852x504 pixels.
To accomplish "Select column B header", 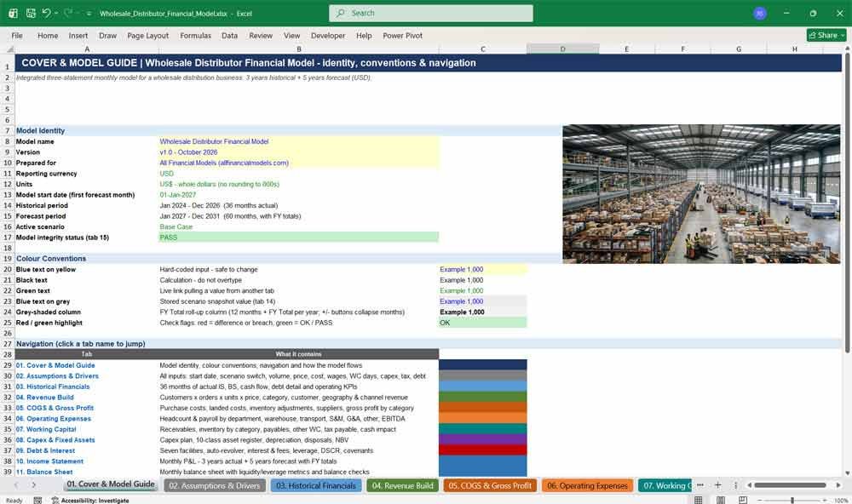I will pyautogui.click(x=299, y=49).
